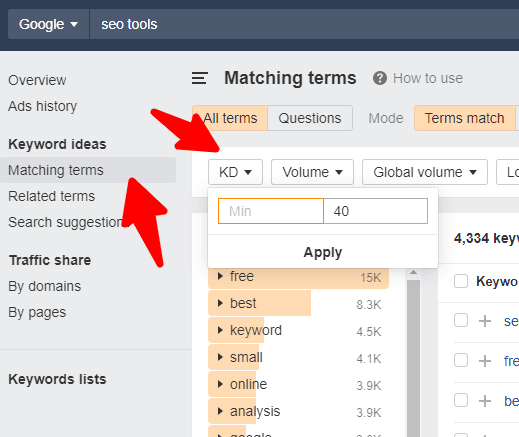Open Related terms in the sidebar
The width and height of the screenshot is (519, 437).
[x=51, y=196]
